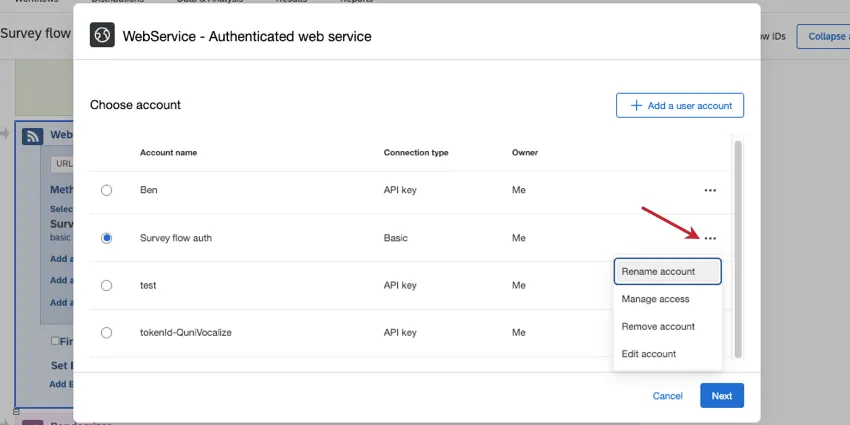The image size is (850, 425).
Task: Click the RSS web service block icon
Action: coord(32,136)
